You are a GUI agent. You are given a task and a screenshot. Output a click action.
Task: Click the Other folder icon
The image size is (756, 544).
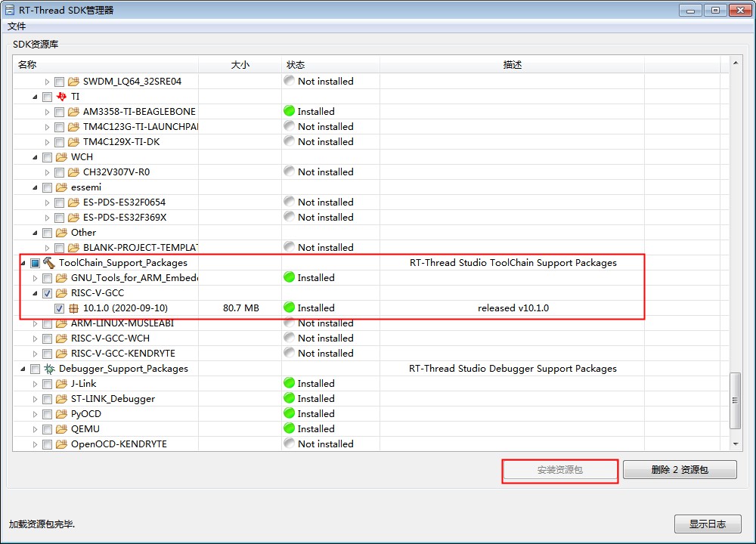click(x=61, y=233)
